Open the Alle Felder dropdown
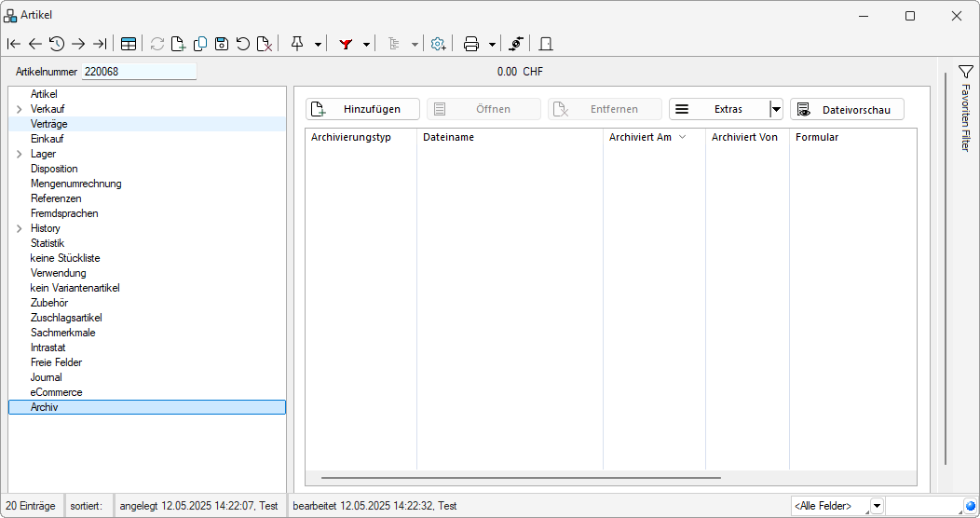Screen dimensions: 980x518 (877, 506)
